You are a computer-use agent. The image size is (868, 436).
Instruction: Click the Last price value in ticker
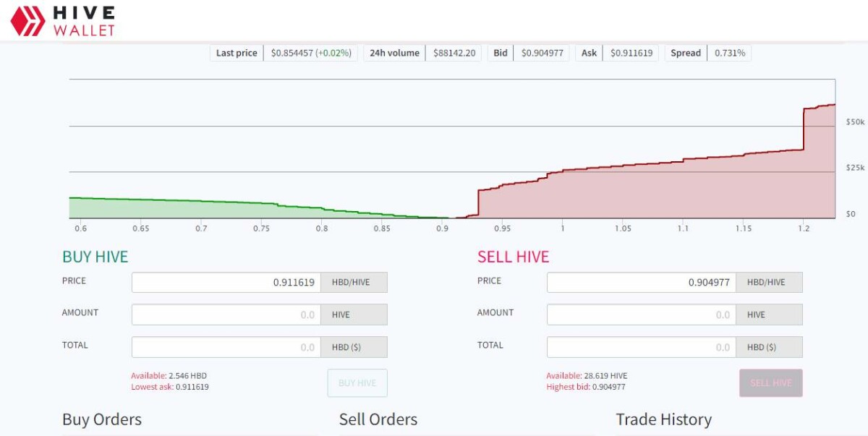click(x=310, y=53)
